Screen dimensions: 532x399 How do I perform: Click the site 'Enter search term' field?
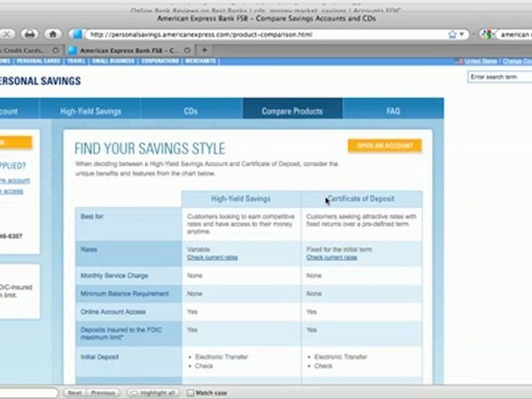pyautogui.click(x=500, y=77)
